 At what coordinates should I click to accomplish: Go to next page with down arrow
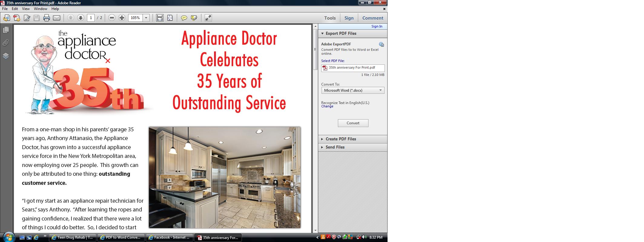[x=81, y=18]
